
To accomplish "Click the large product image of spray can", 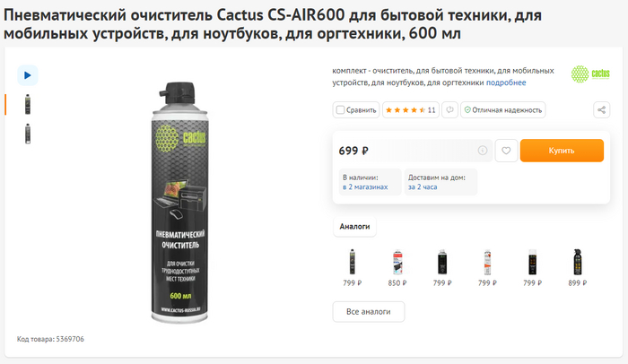I will [x=179, y=203].
